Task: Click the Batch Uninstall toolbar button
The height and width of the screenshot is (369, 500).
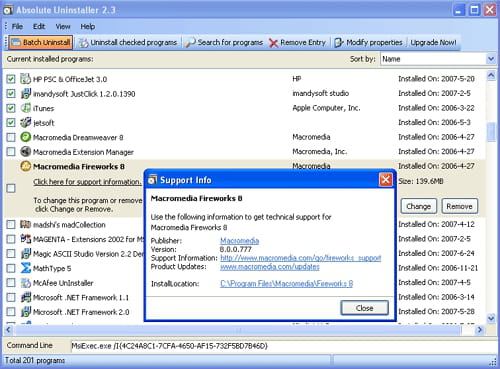Action: (x=41, y=42)
